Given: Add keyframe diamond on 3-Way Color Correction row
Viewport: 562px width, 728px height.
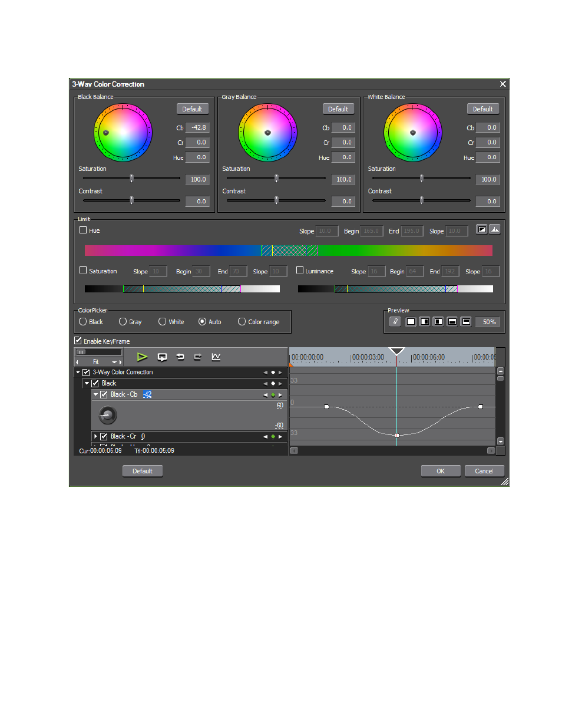Looking at the screenshot, I should pyautogui.click(x=273, y=373).
